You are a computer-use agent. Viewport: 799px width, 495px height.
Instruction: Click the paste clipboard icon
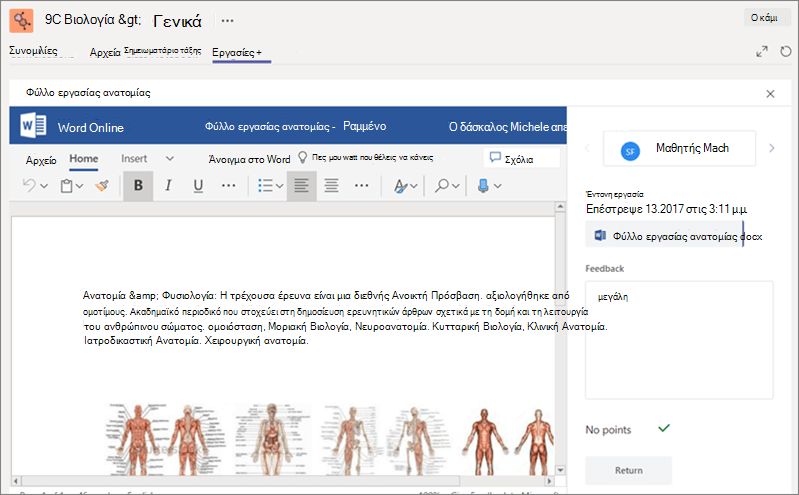tap(66, 186)
